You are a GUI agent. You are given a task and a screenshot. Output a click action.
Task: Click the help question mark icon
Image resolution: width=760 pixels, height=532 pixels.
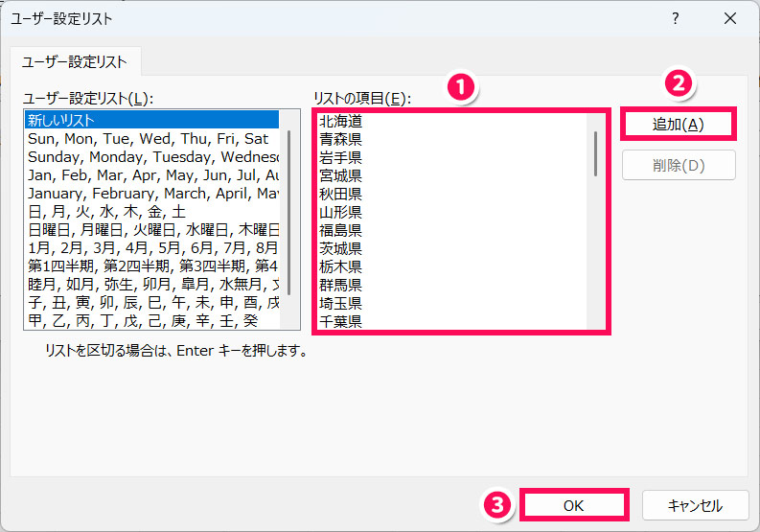pyautogui.click(x=675, y=18)
